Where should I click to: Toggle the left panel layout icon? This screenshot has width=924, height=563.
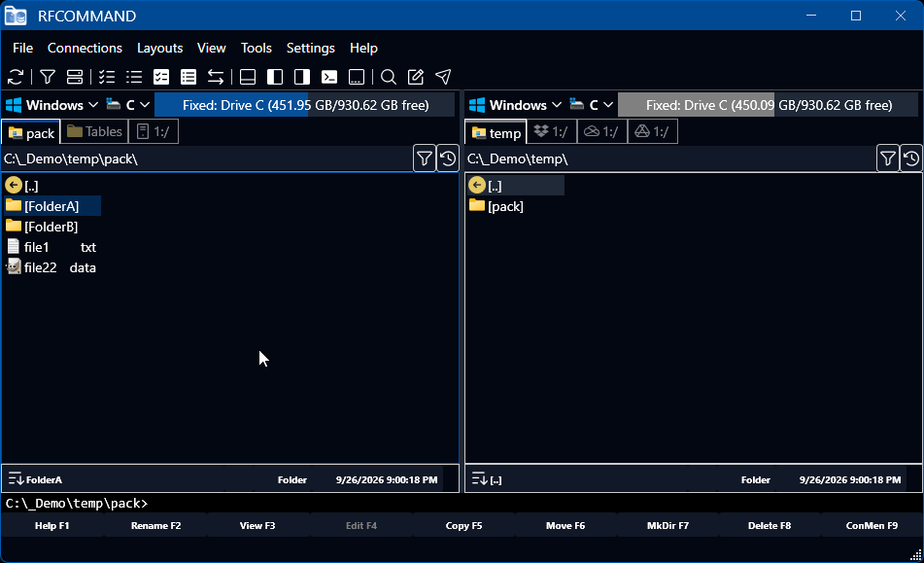coord(275,77)
